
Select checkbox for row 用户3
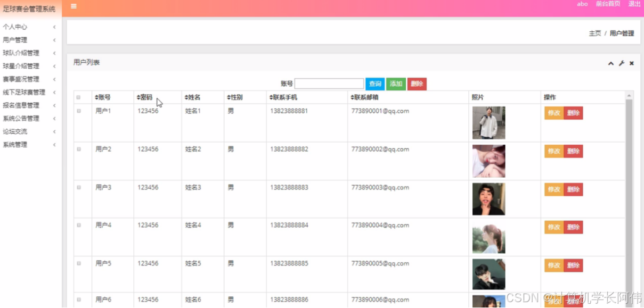79,188
